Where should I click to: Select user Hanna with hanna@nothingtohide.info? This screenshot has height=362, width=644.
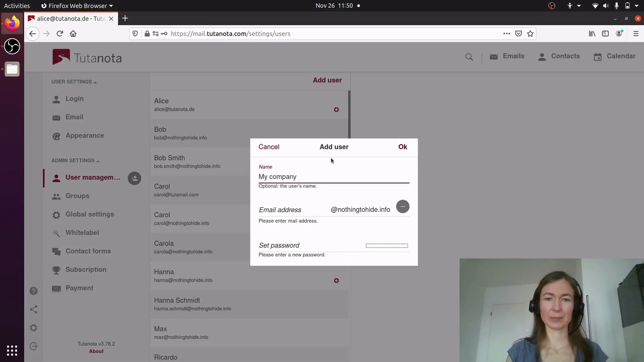249,276
